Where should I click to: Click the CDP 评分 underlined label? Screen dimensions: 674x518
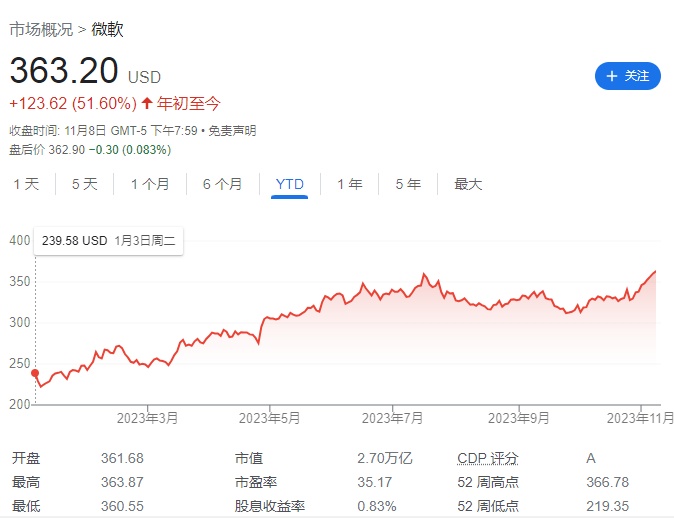coord(488,458)
